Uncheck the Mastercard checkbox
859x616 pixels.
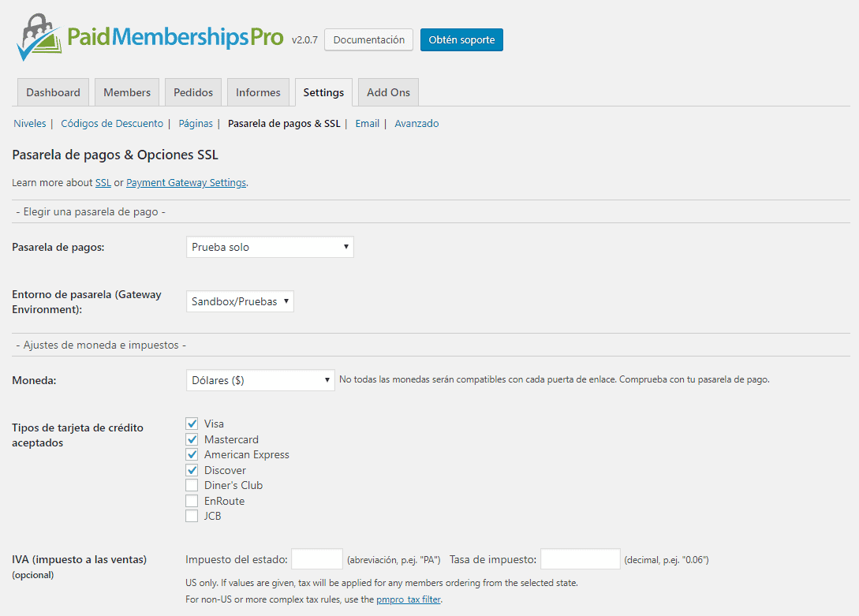[x=192, y=439]
